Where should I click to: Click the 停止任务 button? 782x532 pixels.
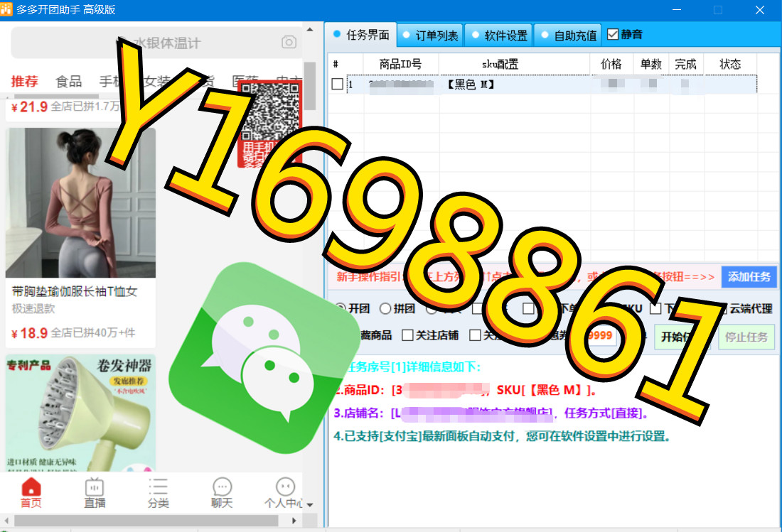point(746,337)
